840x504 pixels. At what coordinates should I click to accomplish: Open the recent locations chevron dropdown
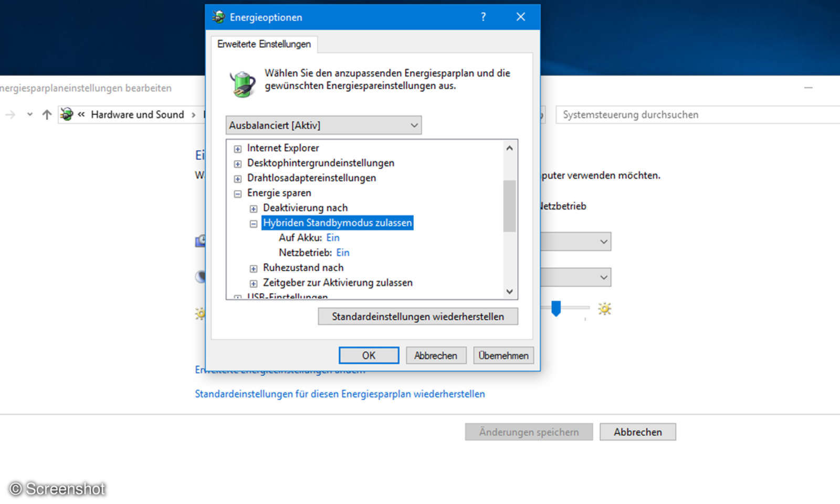[x=29, y=114]
